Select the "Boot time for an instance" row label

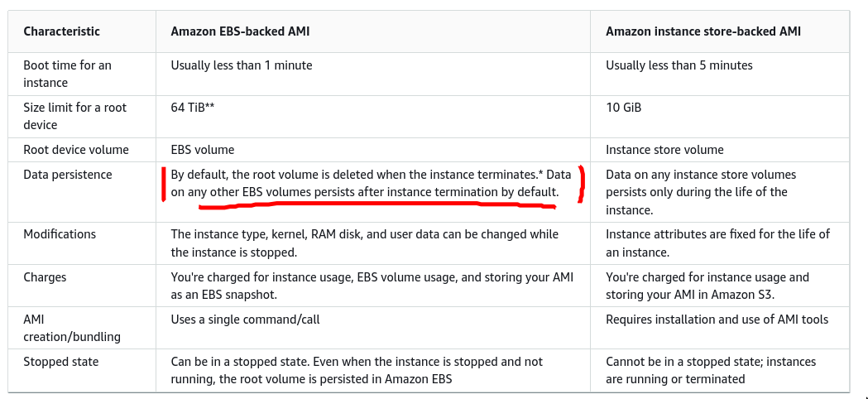(x=67, y=74)
